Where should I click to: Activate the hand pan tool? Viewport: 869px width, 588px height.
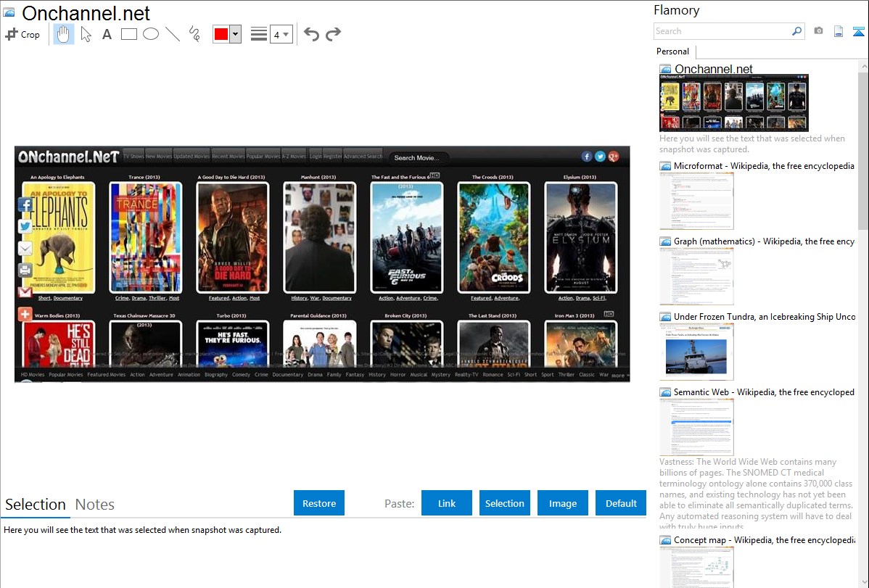coord(64,34)
